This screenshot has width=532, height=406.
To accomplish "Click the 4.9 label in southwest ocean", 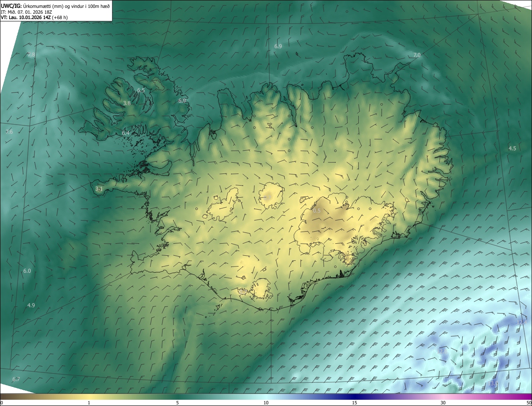I will (x=31, y=305).
